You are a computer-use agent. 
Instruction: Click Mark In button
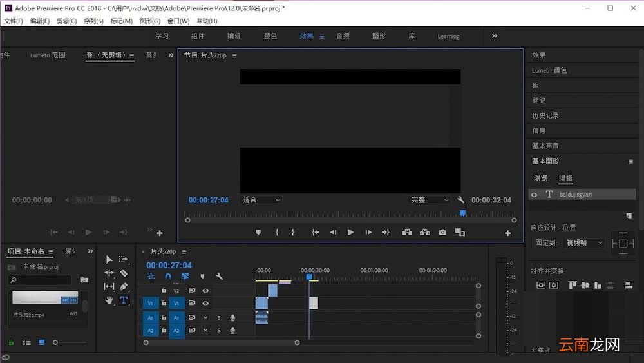pos(277,232)
